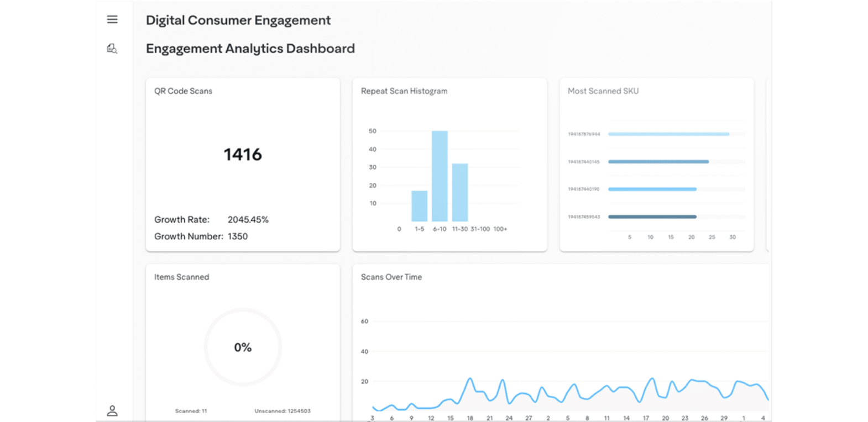
Task: Select the 1-5 histogram bar
Action: click(419, 205)
